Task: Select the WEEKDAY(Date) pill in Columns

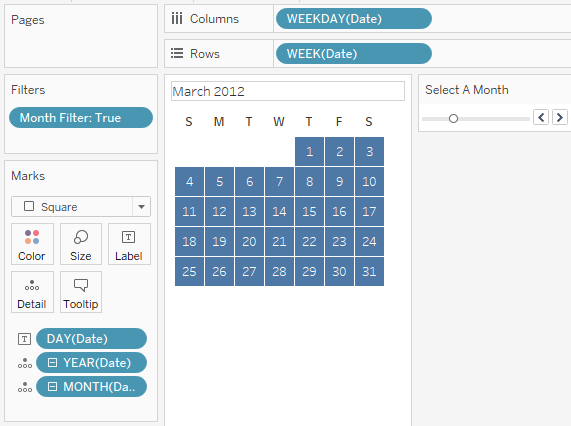Action: pos(354,19)
